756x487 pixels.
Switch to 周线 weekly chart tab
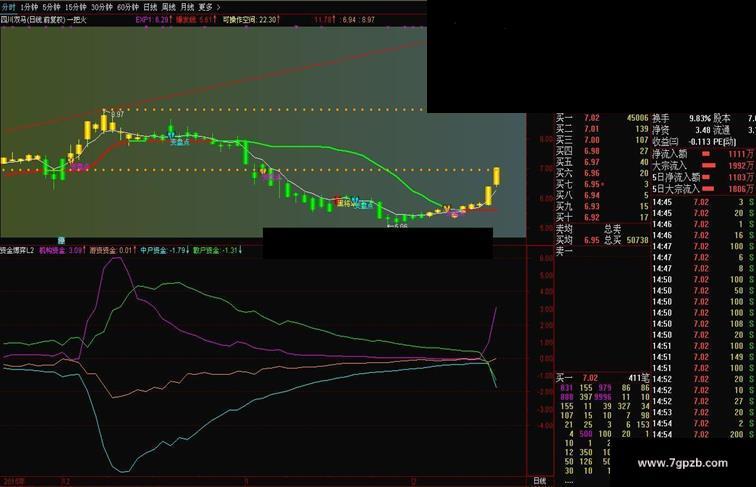169,7
